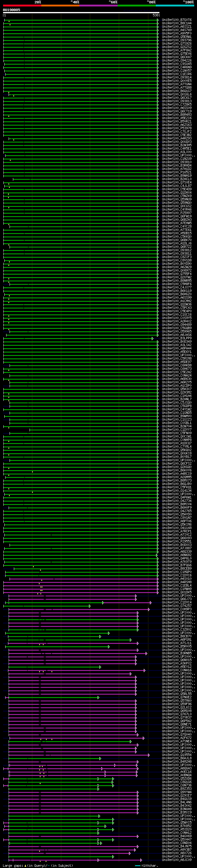
Task: Select hit label UniRef100_Q6C617
Action: click(x=177, y=98)
